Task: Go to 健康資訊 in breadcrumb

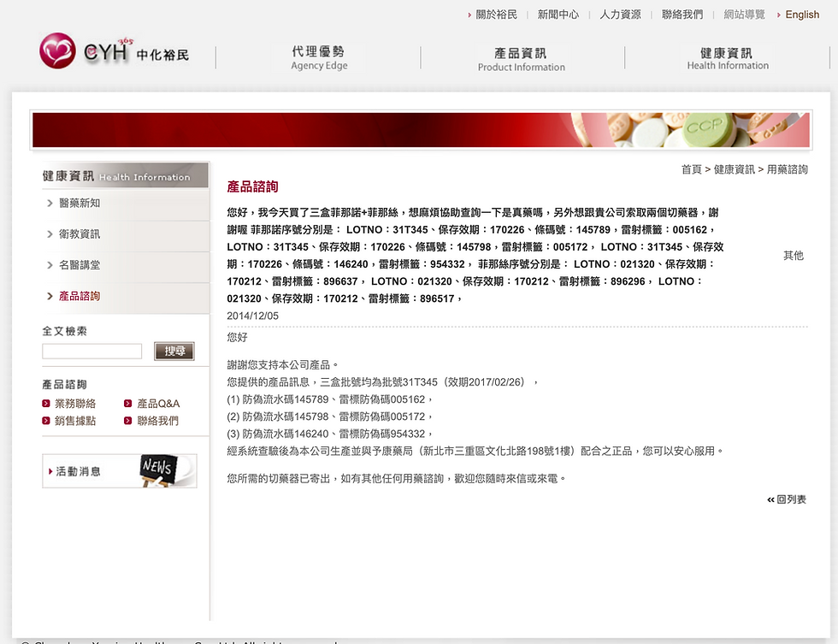Action: pyautogui.click(x=734, y=169)
